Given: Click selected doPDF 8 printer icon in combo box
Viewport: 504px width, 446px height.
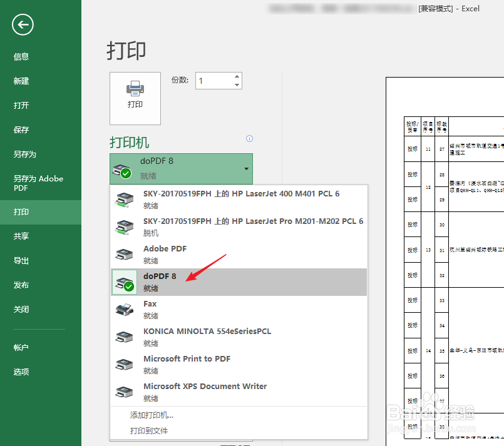Looking at the screenshot, I should pyautogui.click(x=122, y=171).
